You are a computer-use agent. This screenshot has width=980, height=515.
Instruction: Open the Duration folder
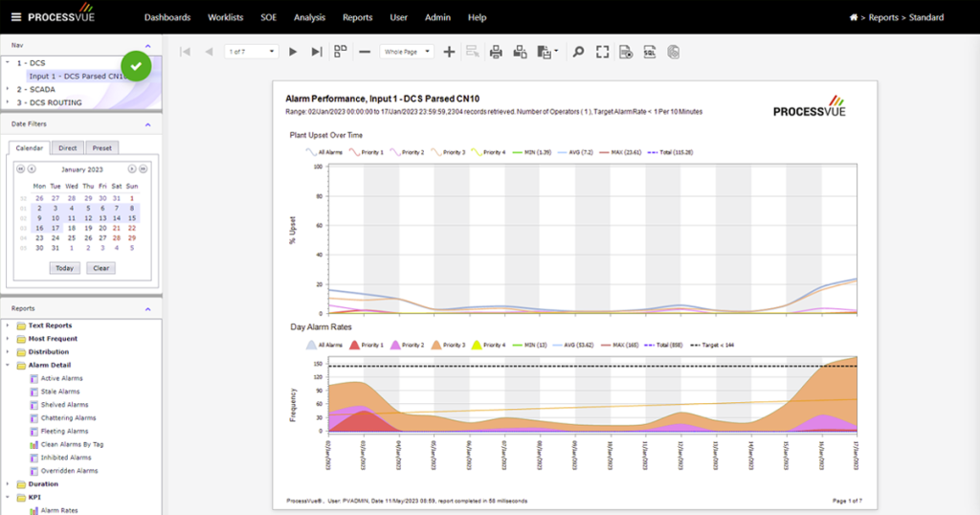tap(42, 483)
